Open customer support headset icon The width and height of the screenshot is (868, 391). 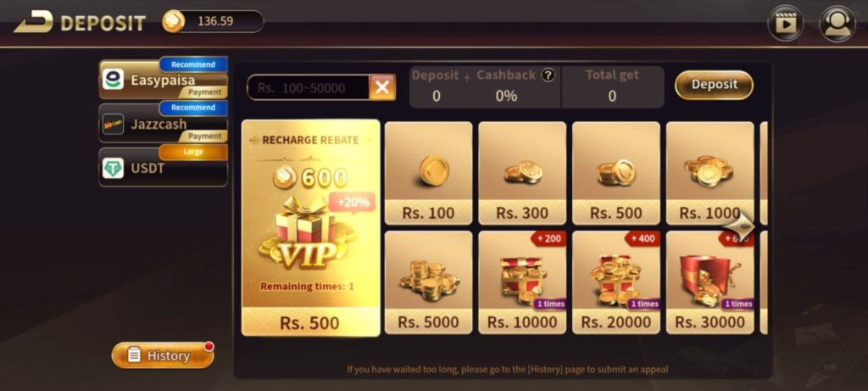837,23
